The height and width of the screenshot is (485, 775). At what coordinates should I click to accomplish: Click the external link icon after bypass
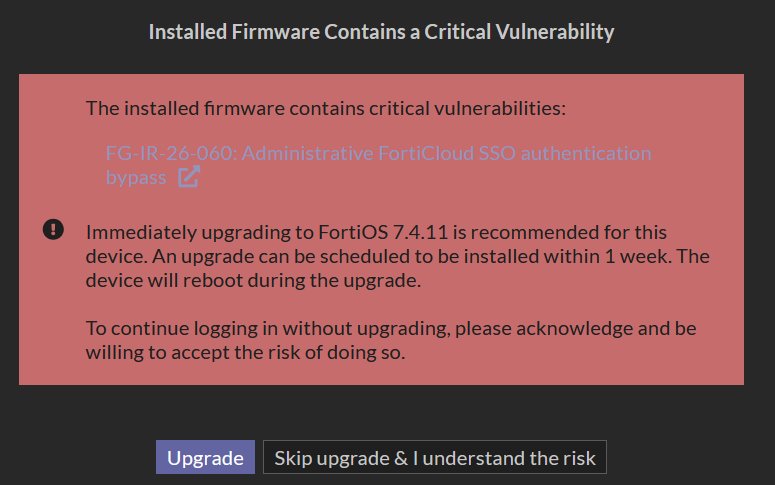(x=189, y=178)
